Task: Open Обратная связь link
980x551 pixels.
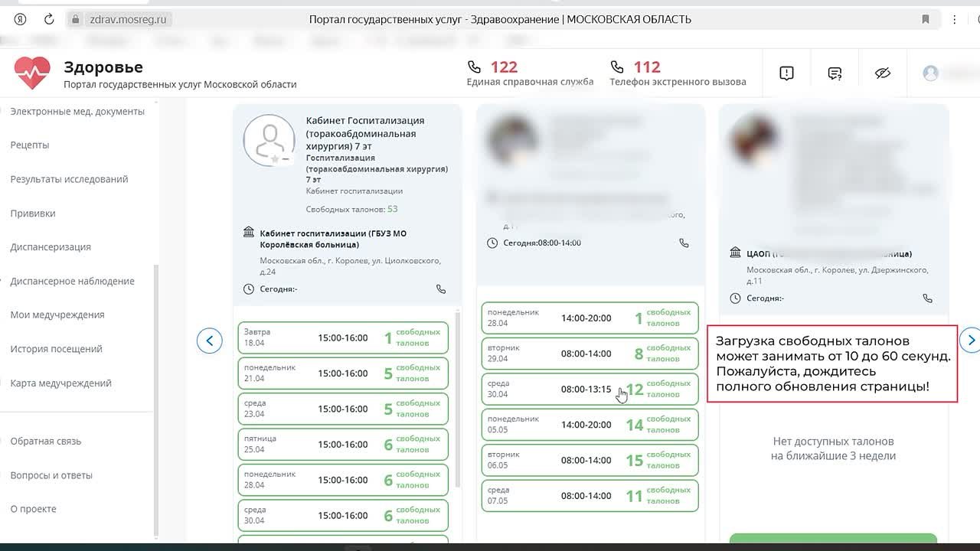Action: click(x=46, y=442)
